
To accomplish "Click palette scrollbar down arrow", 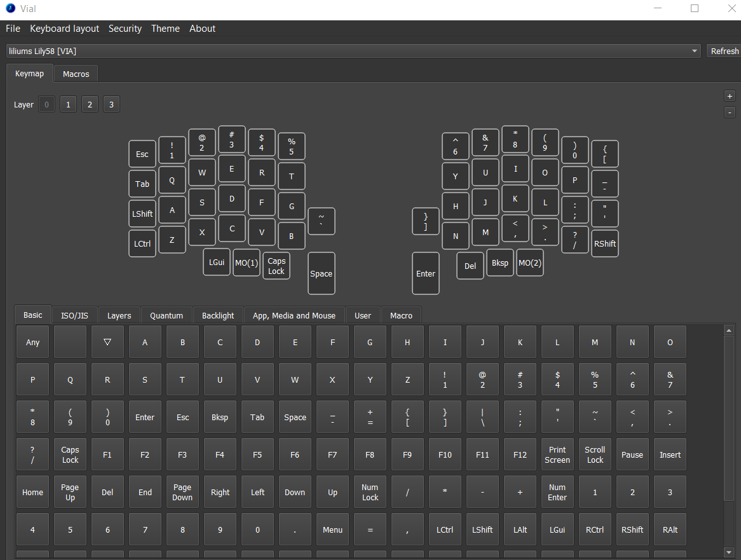I will point(729,552).
